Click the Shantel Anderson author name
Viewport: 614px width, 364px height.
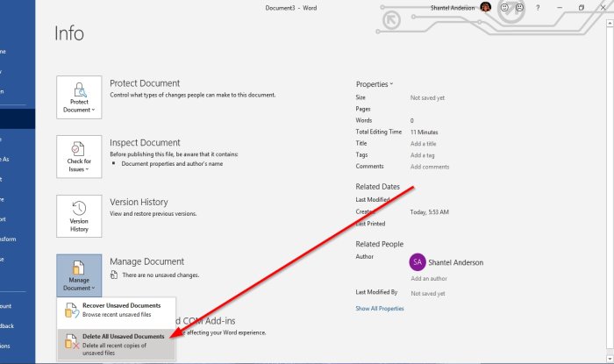coord(456,262)
